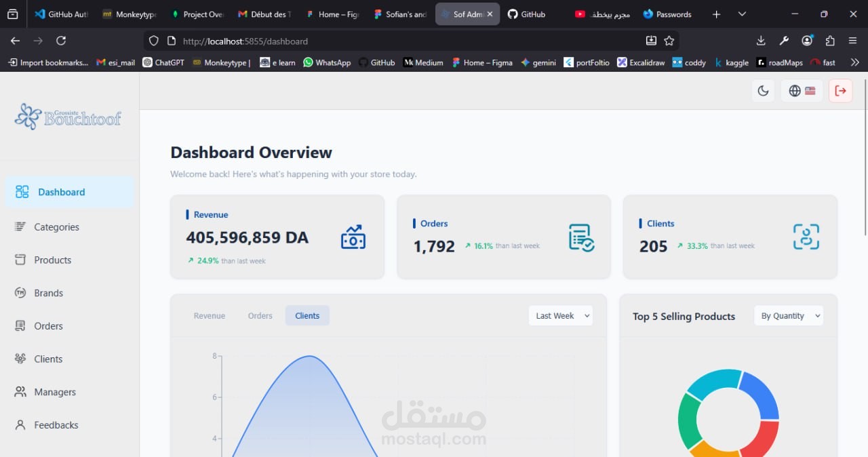Select the Products sidebar icon
868x457 pixels.
tap(21, 260)
